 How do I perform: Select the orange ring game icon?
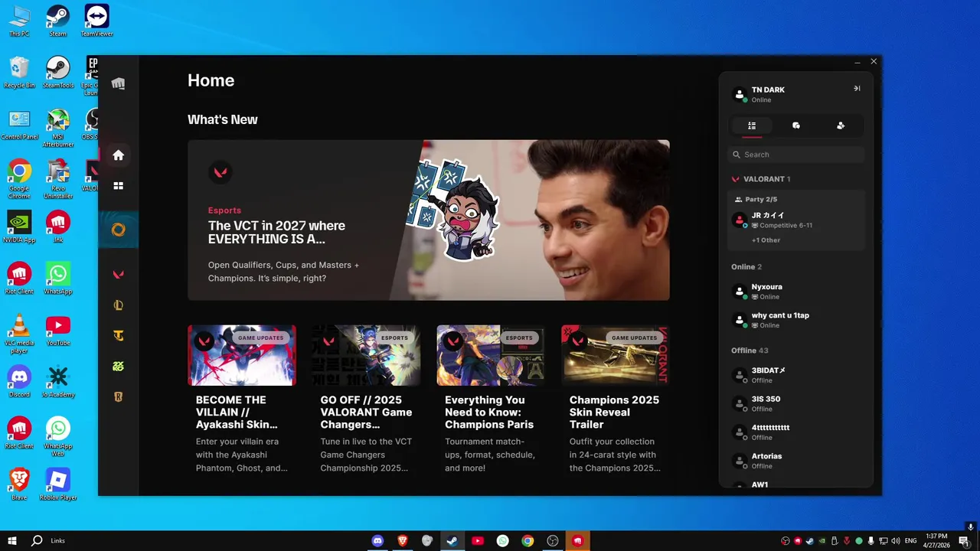point(118,230)
